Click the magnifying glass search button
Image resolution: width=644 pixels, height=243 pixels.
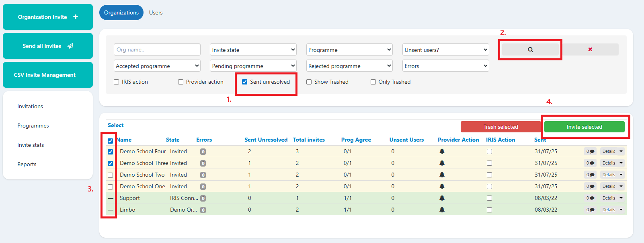pos(530,49)
